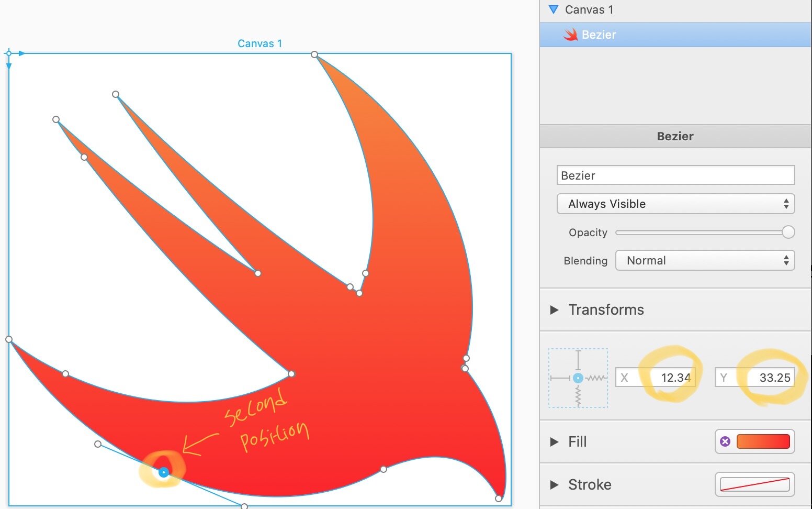Click the Swift bird icon beside Bezier layer

click(x=570, y=35)
